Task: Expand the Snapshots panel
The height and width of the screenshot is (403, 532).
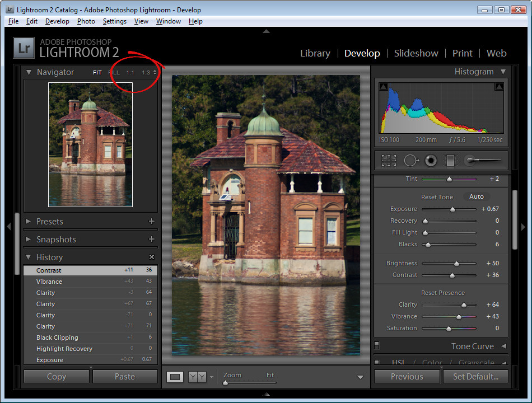Action: (x=29, y=239)
